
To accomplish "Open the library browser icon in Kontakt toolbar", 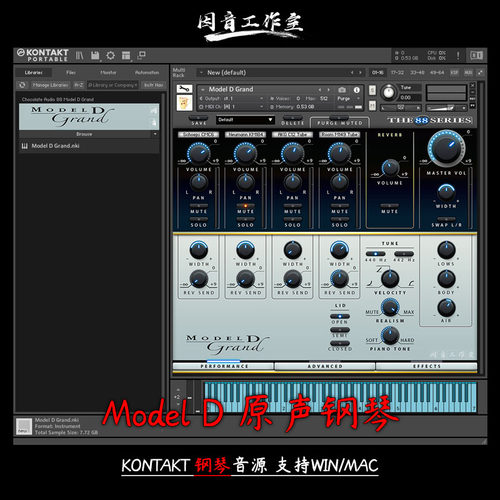I will [x=79, y=55].
